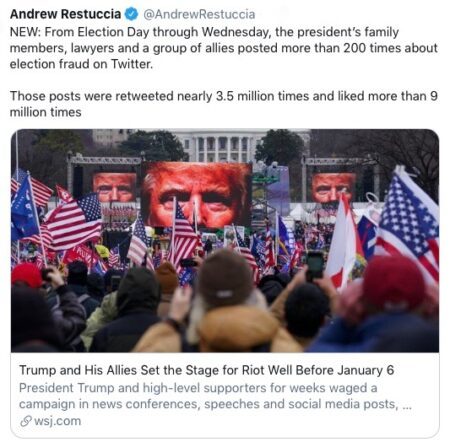Open Andrew Restuccia's profile via display name
The image size is (450, 442).
tap(65, 14)
